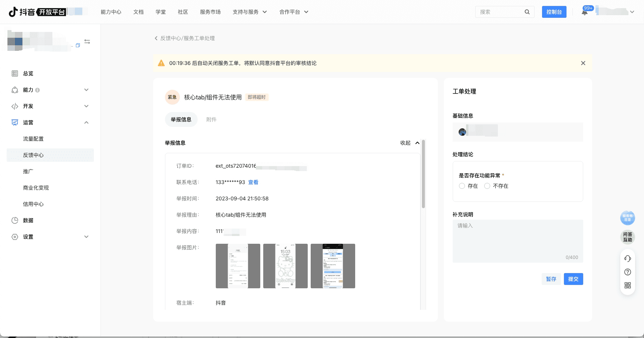
Task: Click the Douyin open platform logo
Action: [x=37, y=12]
